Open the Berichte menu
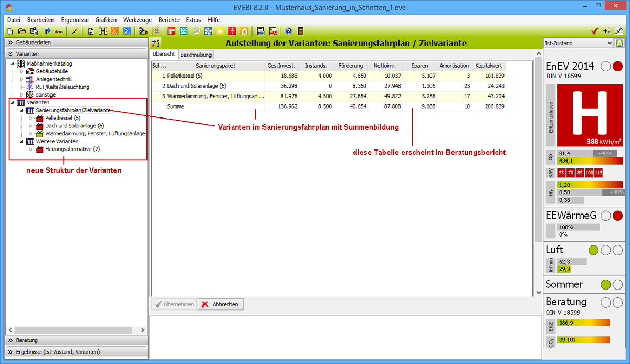 click(x=169, y=19)
